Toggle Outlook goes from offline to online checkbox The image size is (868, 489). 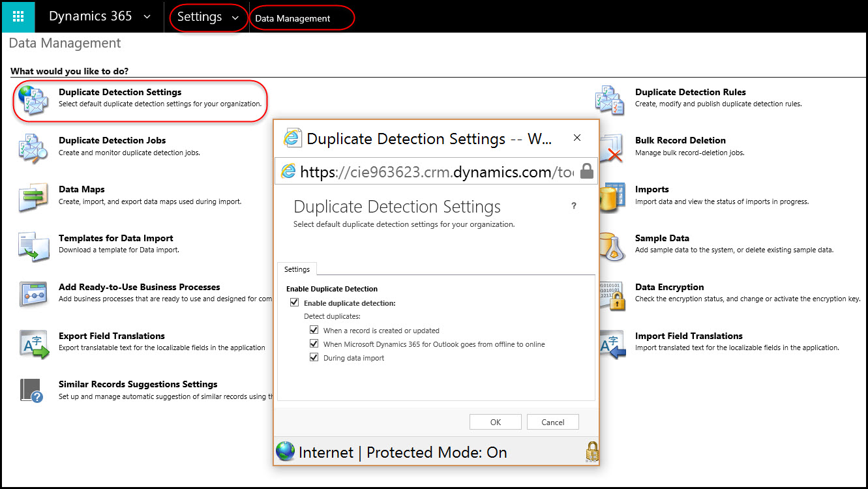click(314, 344)
